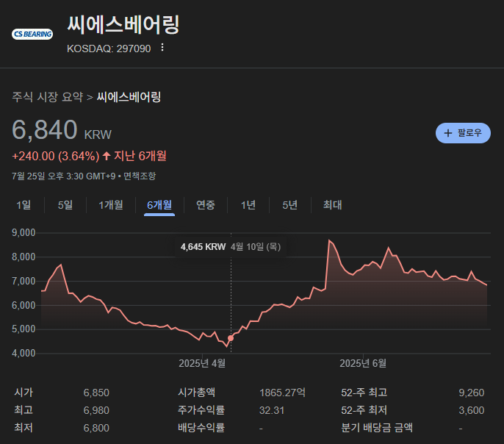Click the chart data point marker for 4월 10일
The height and width of the screenshot is (444, 504).
pyautogui.click(x=231, y=338)
